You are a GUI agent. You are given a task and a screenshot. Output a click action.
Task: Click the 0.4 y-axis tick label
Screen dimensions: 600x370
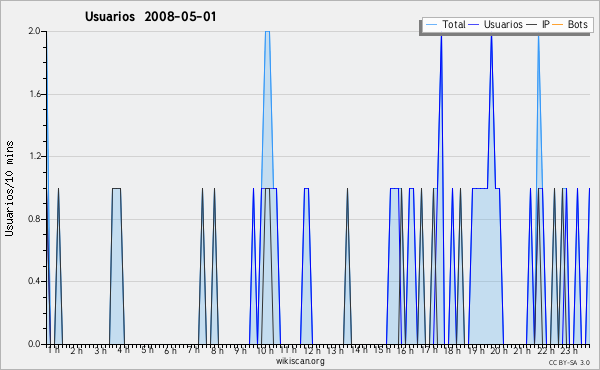(34, 281)
